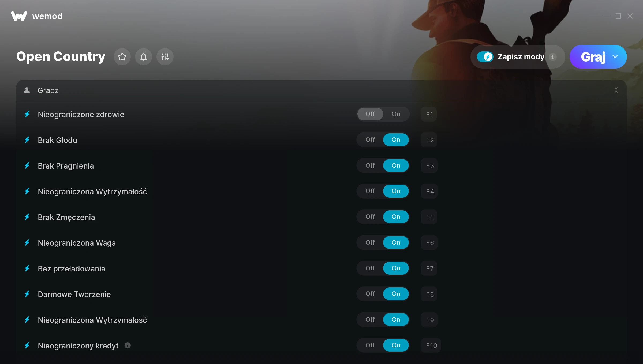Collapse the Gracz section with chevron

pos(616,90)
